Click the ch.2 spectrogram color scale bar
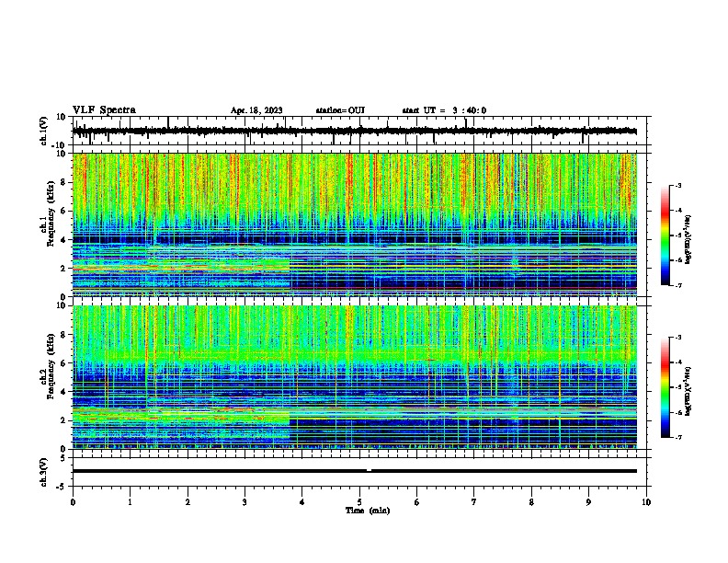The width and height of the screenshot is (728, 563). pos(665,387)
